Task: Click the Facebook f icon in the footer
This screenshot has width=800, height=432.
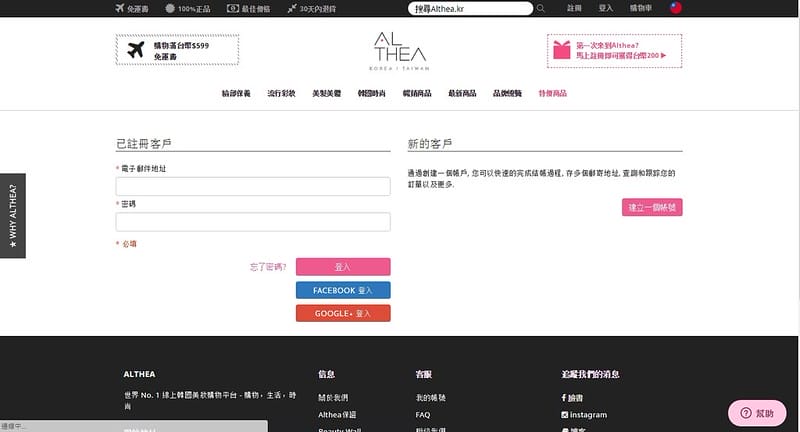Action: click(x=564, y=397)
